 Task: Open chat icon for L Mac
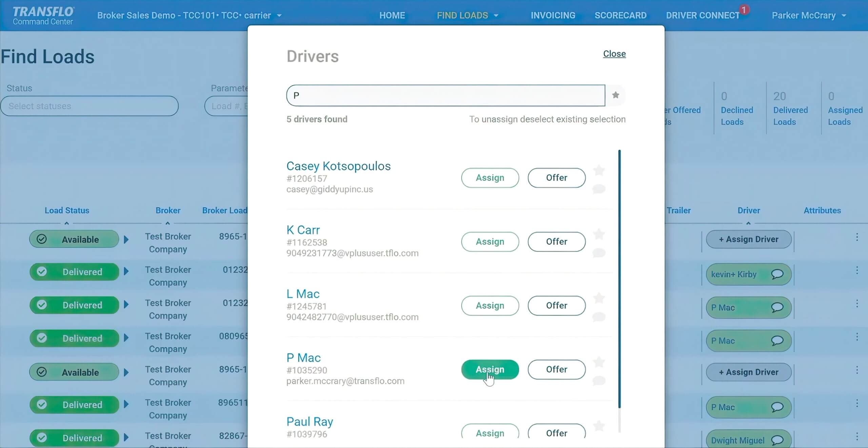pos(599,317)
